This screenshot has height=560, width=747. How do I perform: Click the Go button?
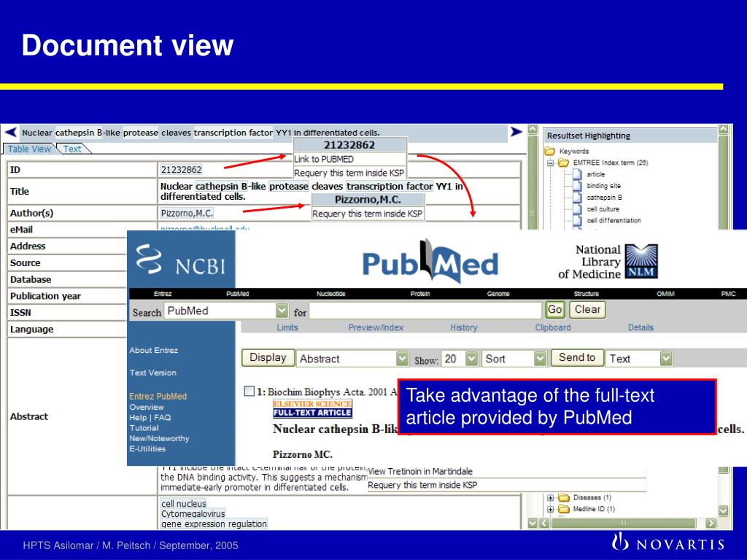(x=555, y=309)
